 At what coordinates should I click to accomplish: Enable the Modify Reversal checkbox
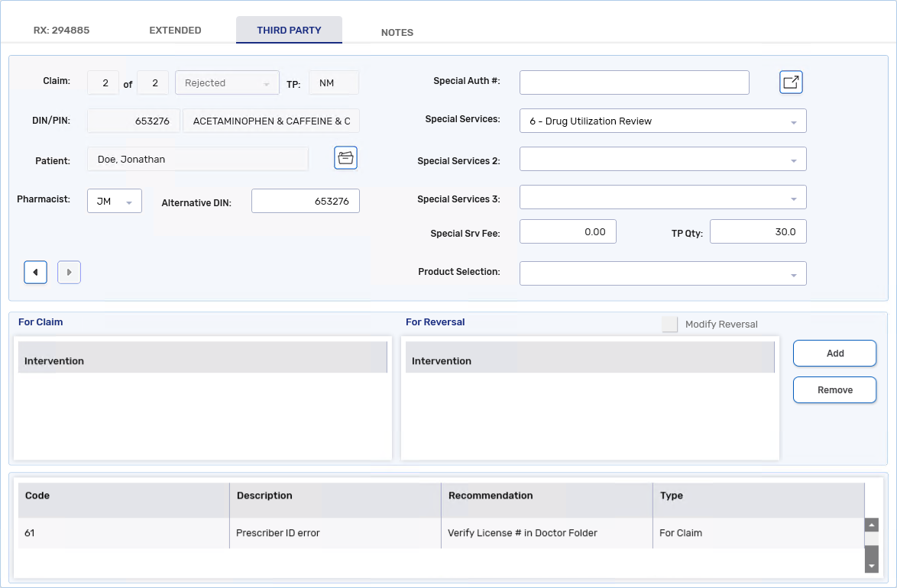point(670,325)
